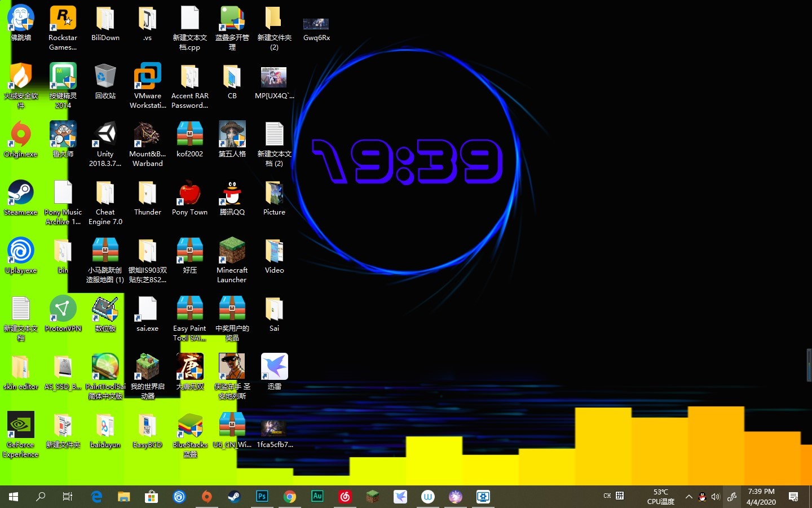Open the volume control in tray

click(716, 497)
